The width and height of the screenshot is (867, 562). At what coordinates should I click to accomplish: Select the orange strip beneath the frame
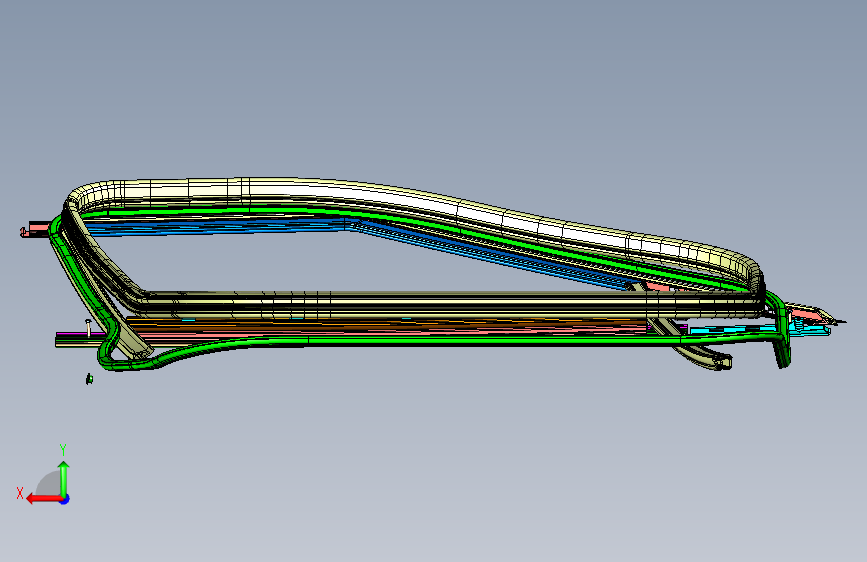coord(387,326)
